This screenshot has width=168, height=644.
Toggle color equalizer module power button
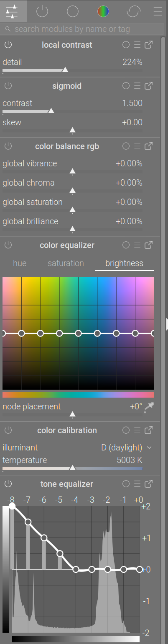click(8, 245)
